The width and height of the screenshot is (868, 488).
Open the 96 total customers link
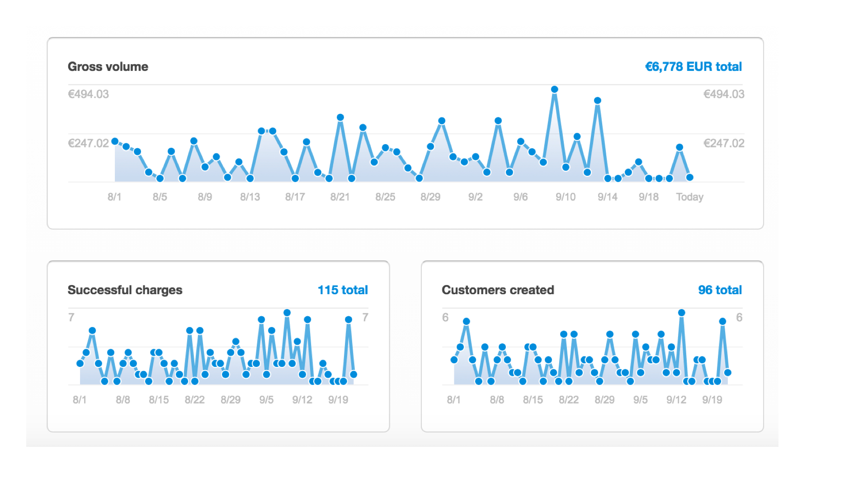pyautogui.click(x=720, y=290)
